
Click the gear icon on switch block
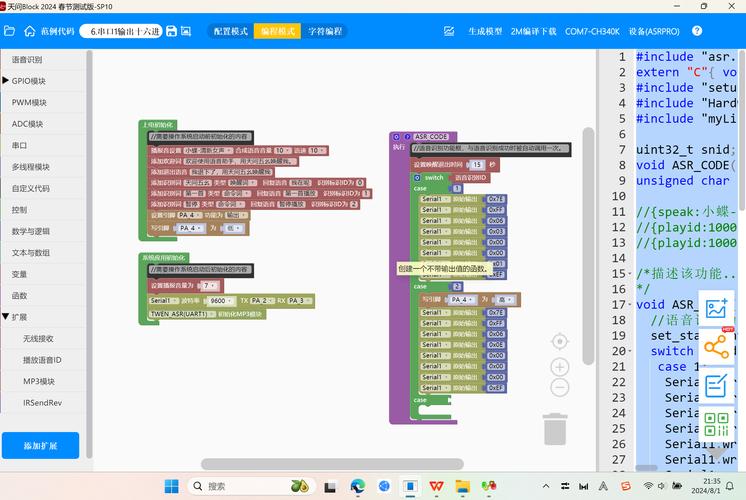(417, 177)
